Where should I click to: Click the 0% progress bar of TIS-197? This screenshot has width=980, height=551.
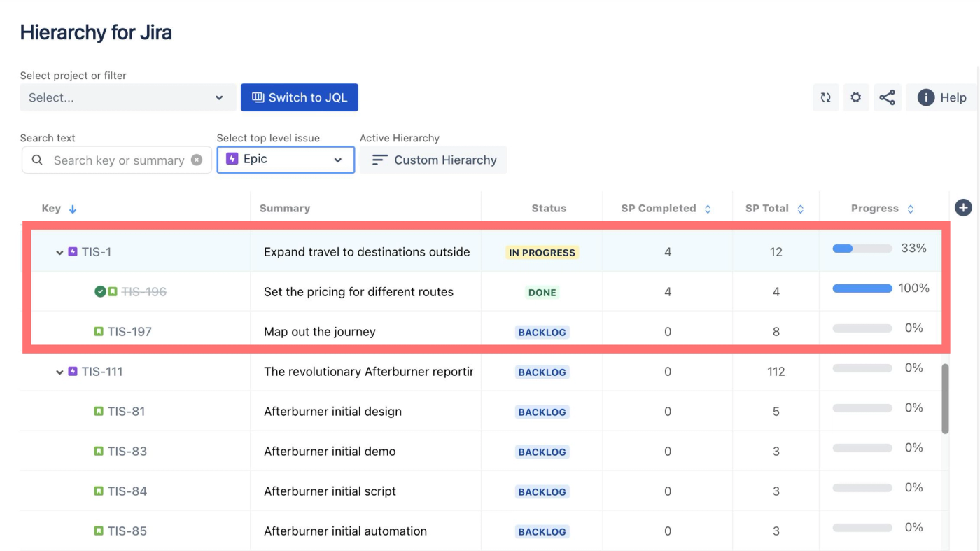862,328
